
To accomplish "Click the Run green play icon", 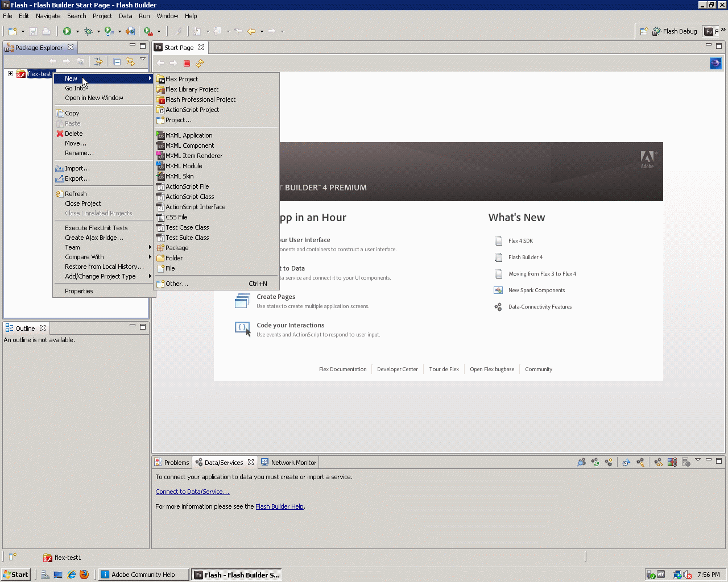I will (x=67, y=31).
